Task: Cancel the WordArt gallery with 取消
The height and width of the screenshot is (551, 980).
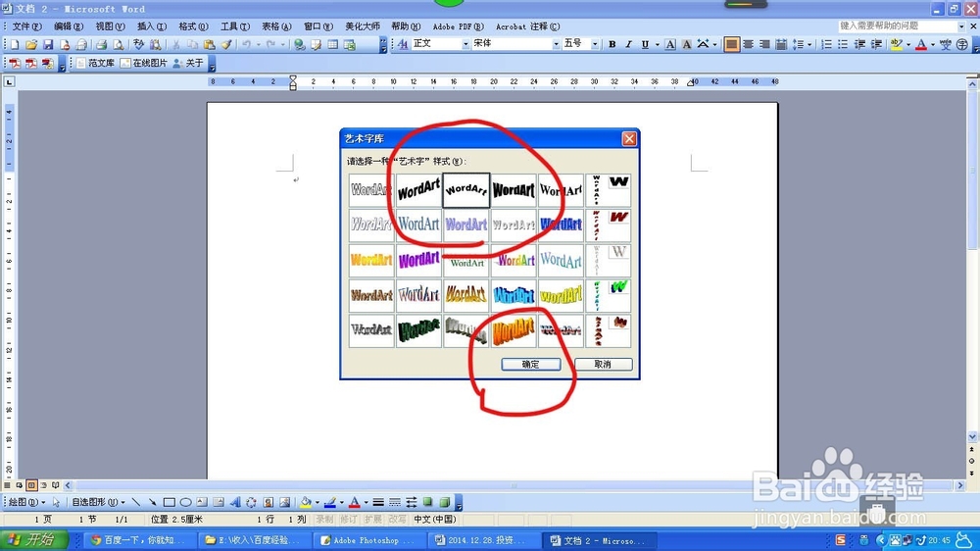Action: click(x=603, y=364)
